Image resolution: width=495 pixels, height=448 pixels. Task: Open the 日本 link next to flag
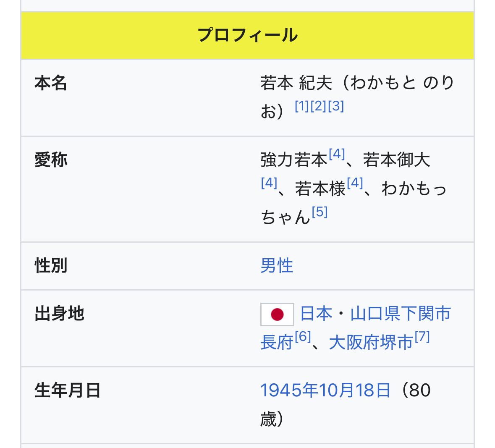(316, 314)
